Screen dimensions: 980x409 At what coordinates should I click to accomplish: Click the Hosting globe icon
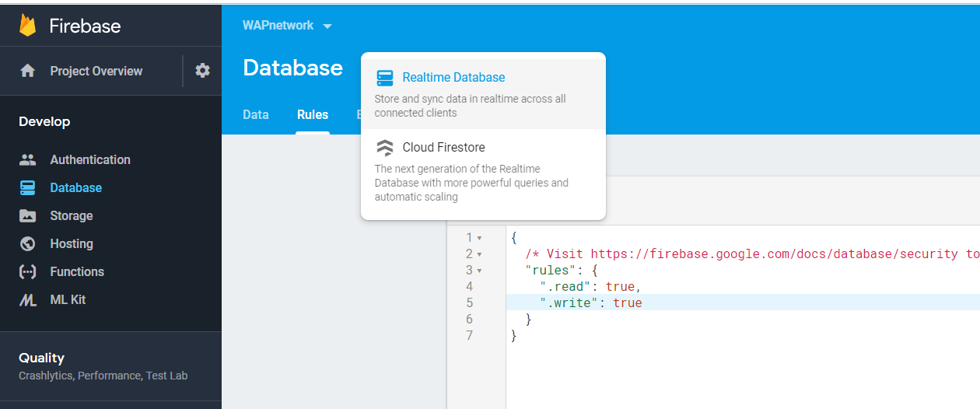click(x=28, y=243)
